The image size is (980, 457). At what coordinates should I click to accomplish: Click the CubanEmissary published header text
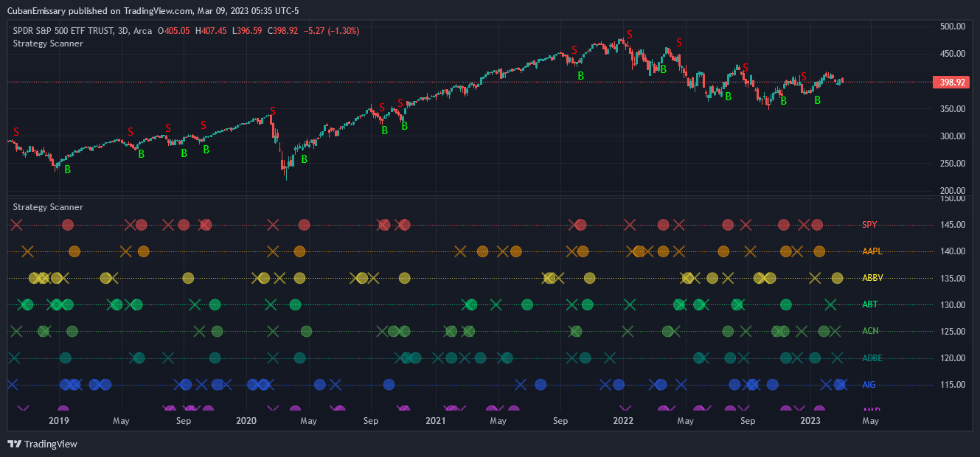point(153,10)
